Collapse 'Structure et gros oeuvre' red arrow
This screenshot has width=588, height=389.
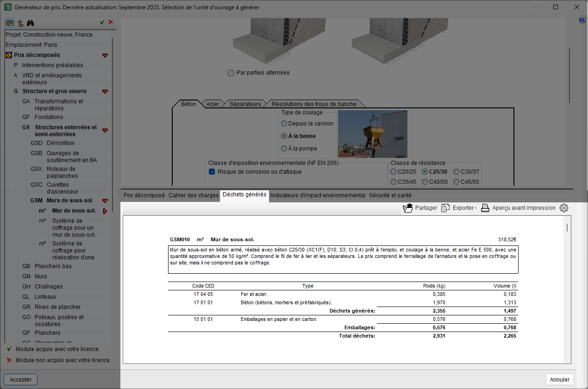[105, 92]
